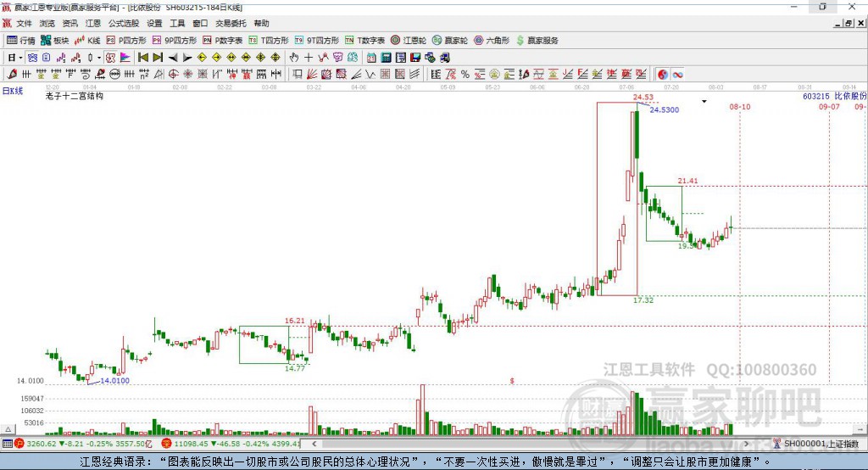The width and height of the screenshot is (868, 470).
Task: Open the 江恩 menu
Action: (92, 23)
